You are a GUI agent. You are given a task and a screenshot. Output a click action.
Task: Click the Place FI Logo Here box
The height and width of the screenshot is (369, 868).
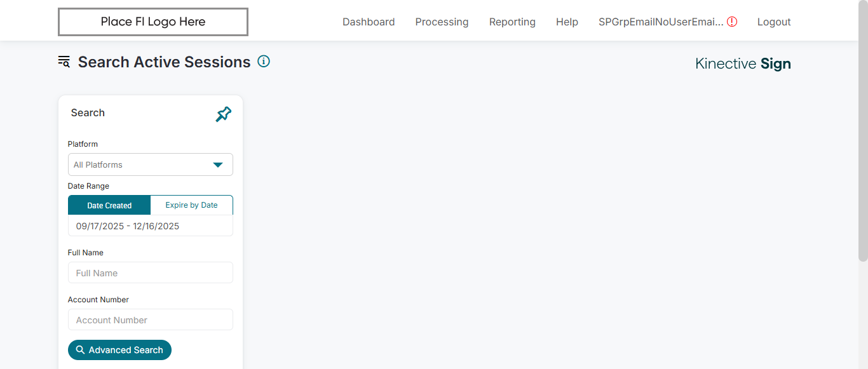click(x=153, y=22)
